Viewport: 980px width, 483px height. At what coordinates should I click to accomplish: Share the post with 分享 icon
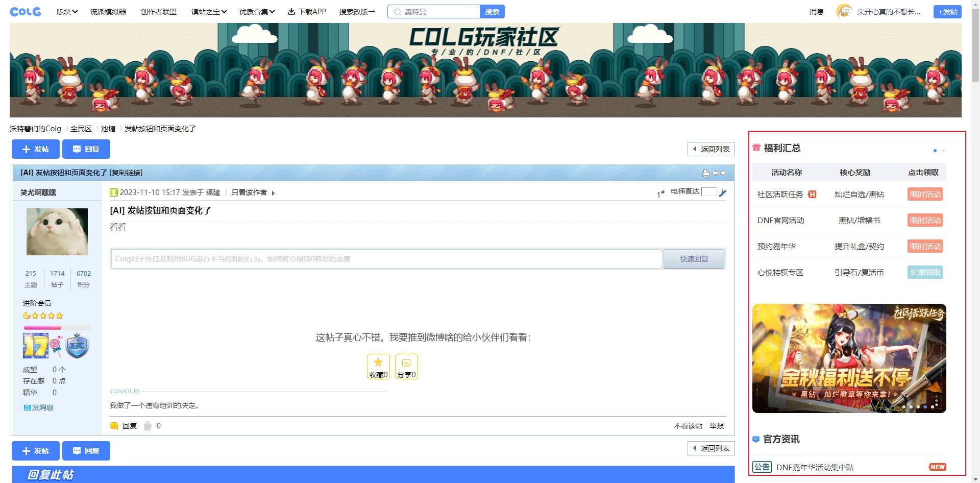[x=406, y=367]
